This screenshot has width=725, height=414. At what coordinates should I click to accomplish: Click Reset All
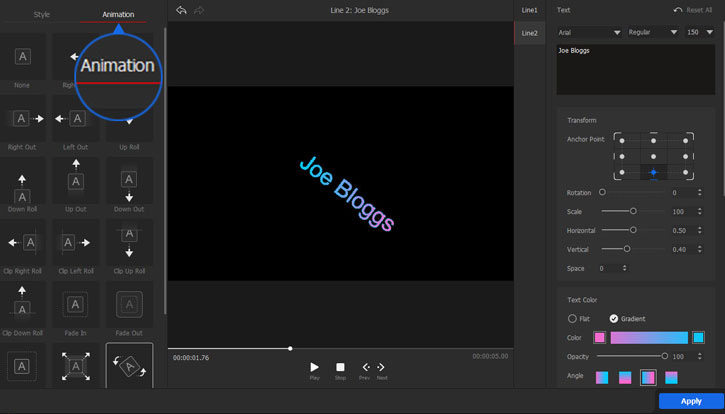(692, 10)
